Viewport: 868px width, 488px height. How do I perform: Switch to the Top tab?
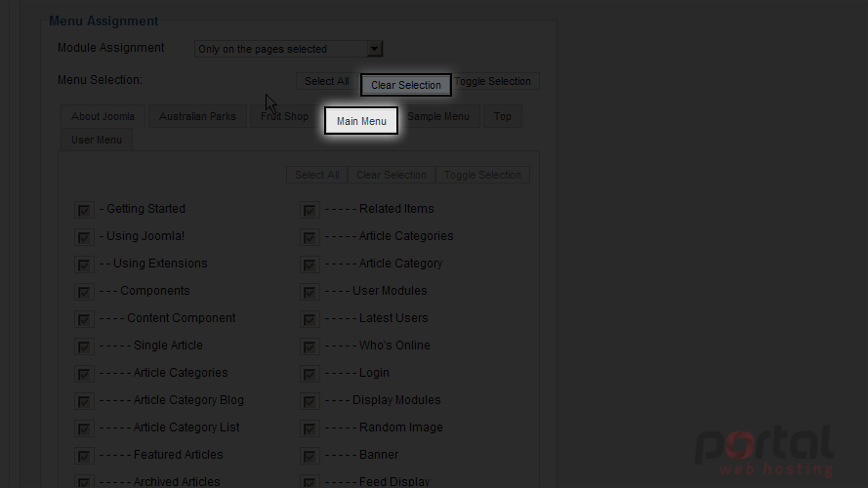tap(503, 117)
